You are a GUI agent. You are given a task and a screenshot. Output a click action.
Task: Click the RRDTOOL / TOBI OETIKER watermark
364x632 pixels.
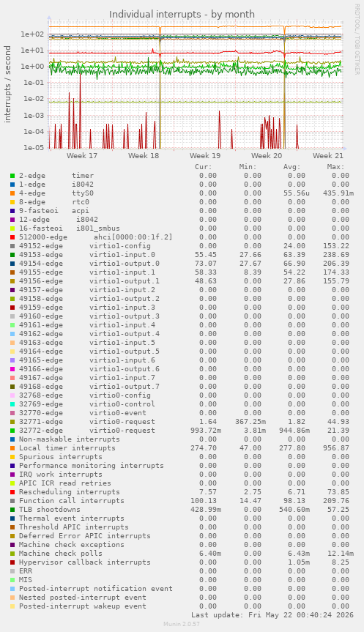coord(357,39)
